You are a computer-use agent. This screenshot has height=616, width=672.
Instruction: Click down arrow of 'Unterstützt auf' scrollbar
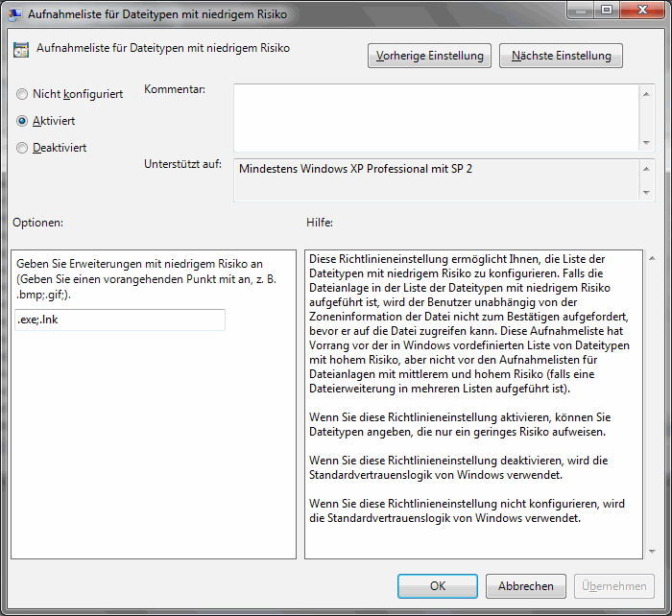tap(646, 193)
